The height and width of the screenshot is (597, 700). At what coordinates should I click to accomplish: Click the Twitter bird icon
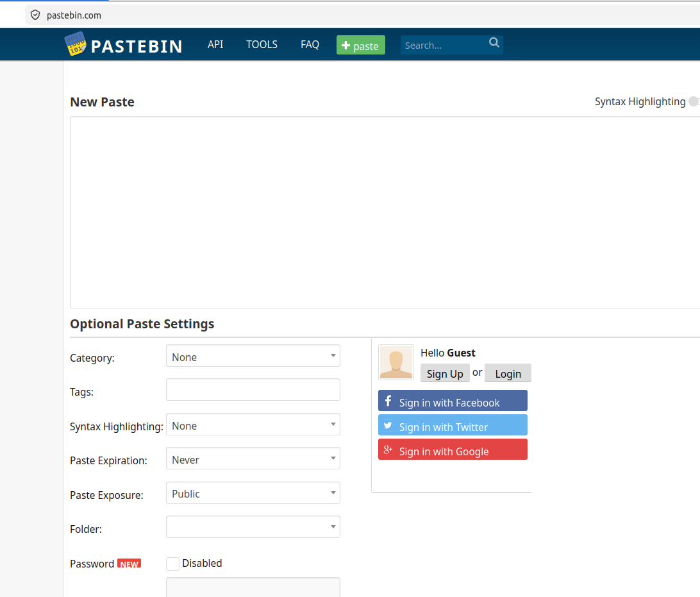click(x=388, y=426)
